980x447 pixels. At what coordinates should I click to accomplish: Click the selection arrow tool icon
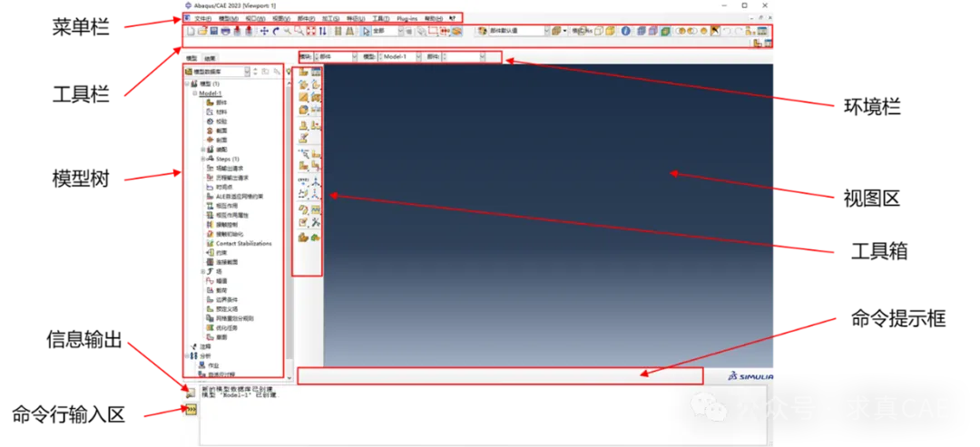pyautogui.click(x=366, y=31)
